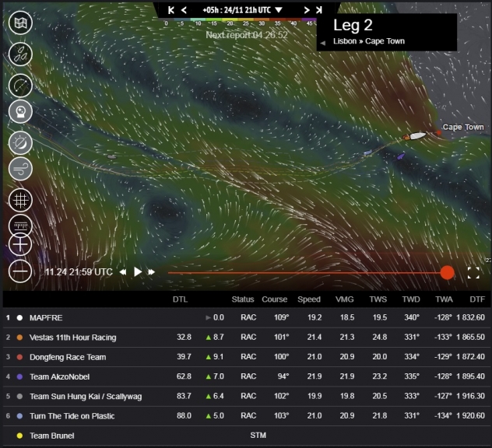Image resolution: width=492 pixels, height=448 pixels.
Task: Go to next forecast step
Action: [307, 10]
